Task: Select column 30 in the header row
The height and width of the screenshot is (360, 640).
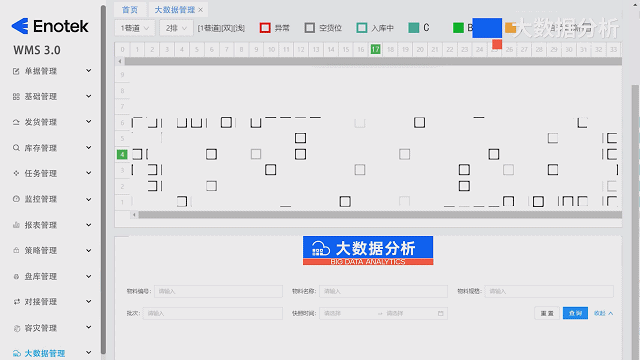Action: 569,49
